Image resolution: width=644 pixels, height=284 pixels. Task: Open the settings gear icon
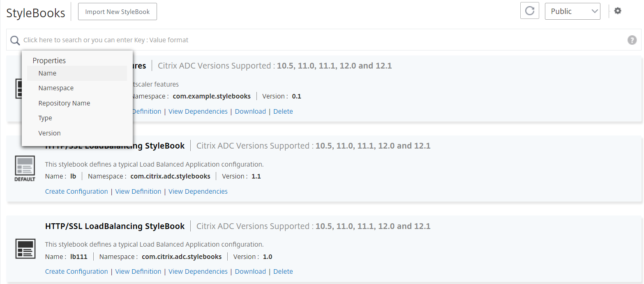(x=617, y=11)
